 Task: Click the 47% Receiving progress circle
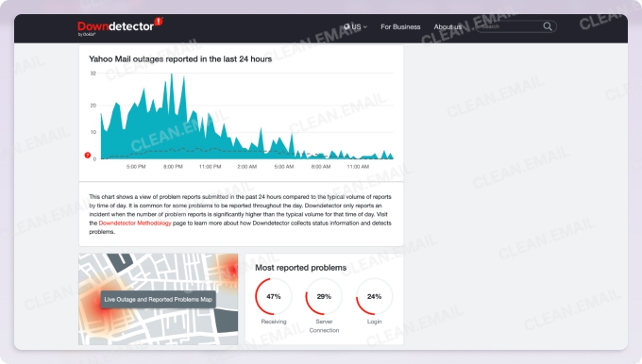[274, 296]
